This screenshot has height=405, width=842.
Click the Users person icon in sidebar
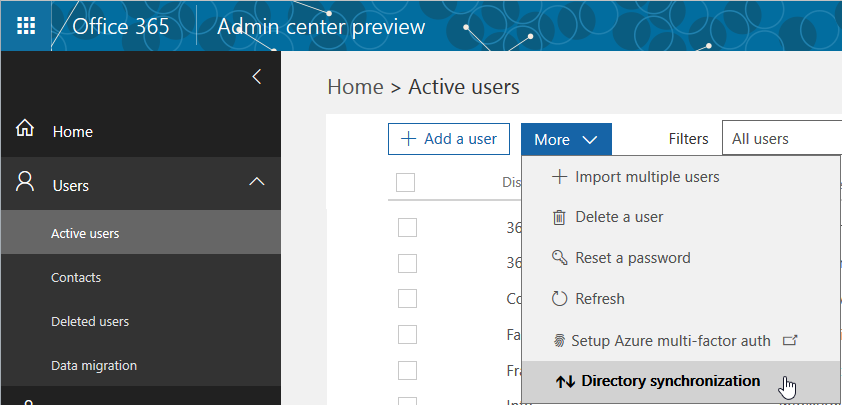point(25,182)
